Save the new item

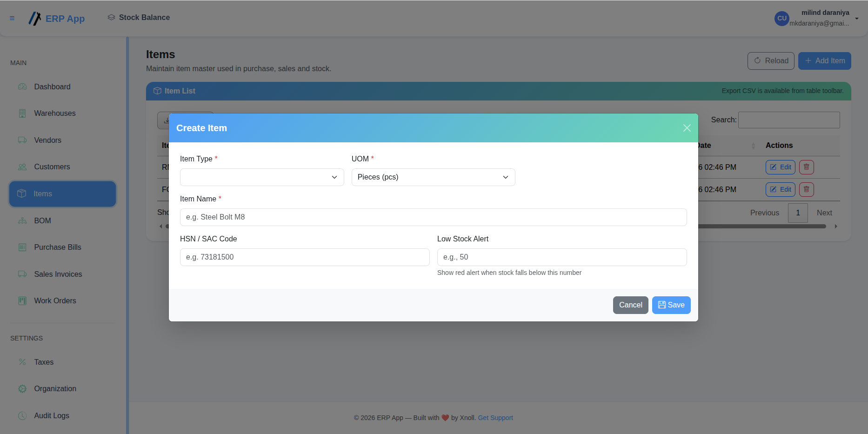671,305
